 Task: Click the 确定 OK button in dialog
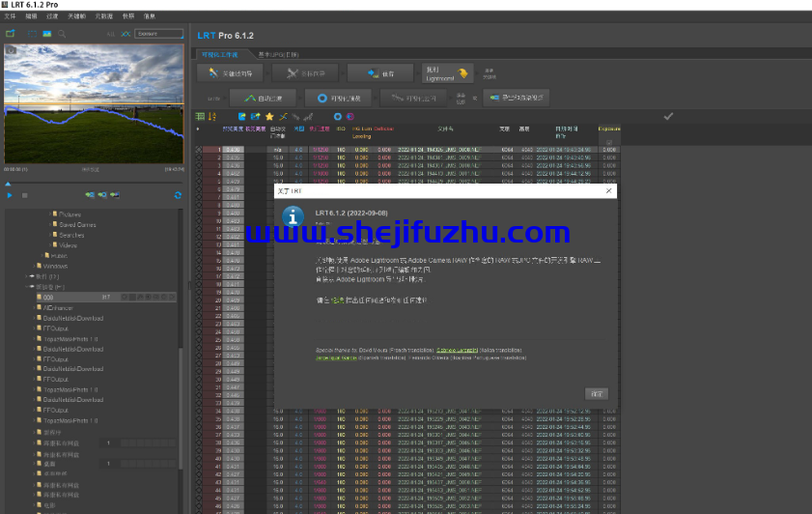tap(597, 394)
